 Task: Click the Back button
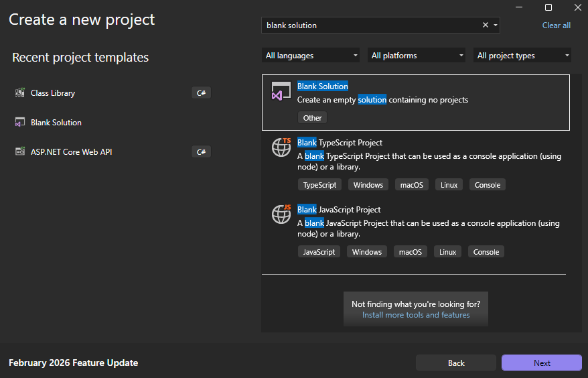pyautogui.click(x=455, y=363)
